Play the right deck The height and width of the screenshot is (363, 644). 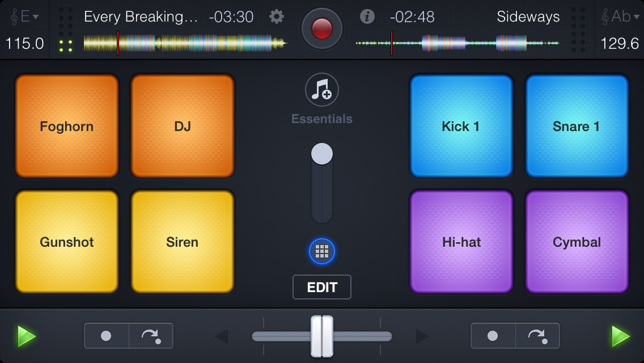621,336
